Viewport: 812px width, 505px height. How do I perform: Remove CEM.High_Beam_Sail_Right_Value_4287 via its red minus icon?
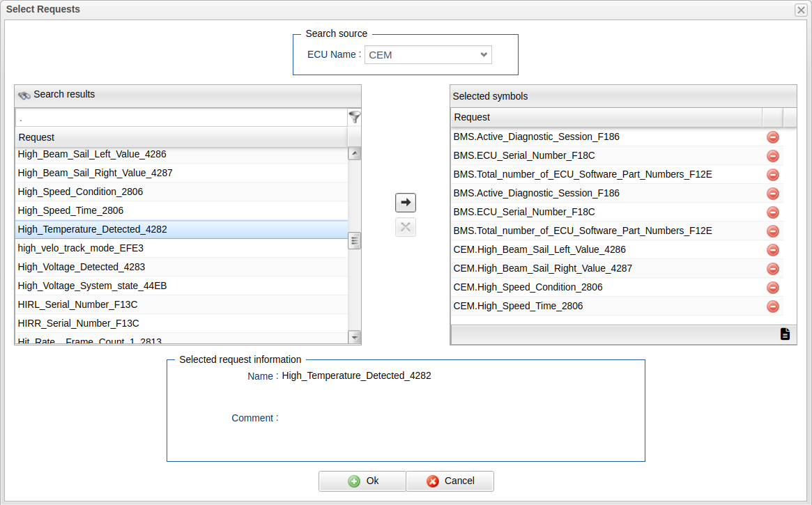pos(772,269)
